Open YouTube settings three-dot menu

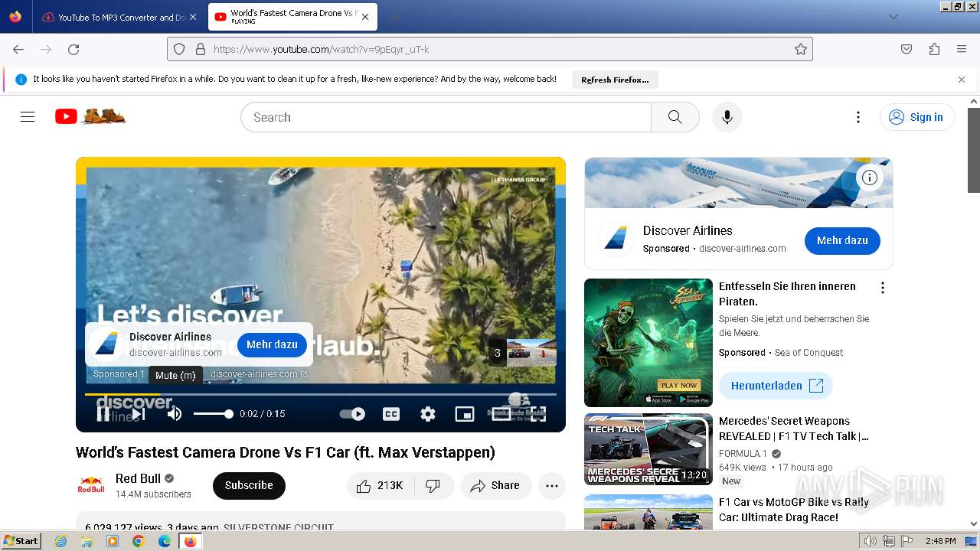(x=858, y=117)
